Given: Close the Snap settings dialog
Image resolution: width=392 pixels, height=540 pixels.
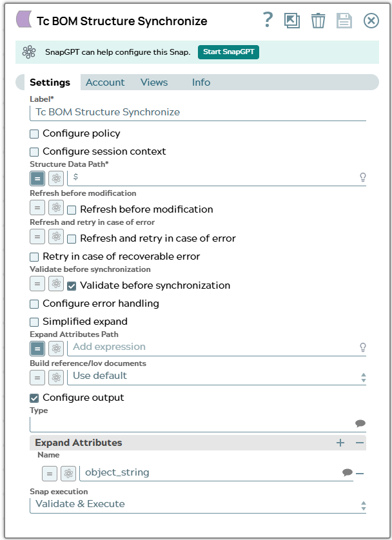Looking at the screenshot, I should (x=371, y=21).
